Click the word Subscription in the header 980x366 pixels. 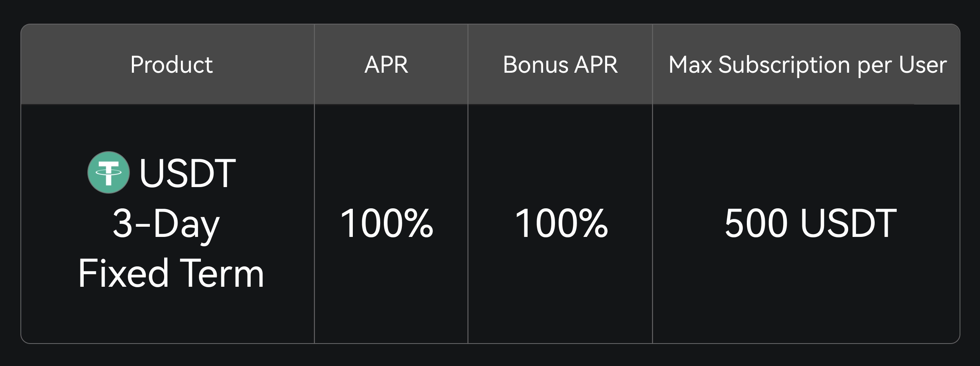(784, 65)
